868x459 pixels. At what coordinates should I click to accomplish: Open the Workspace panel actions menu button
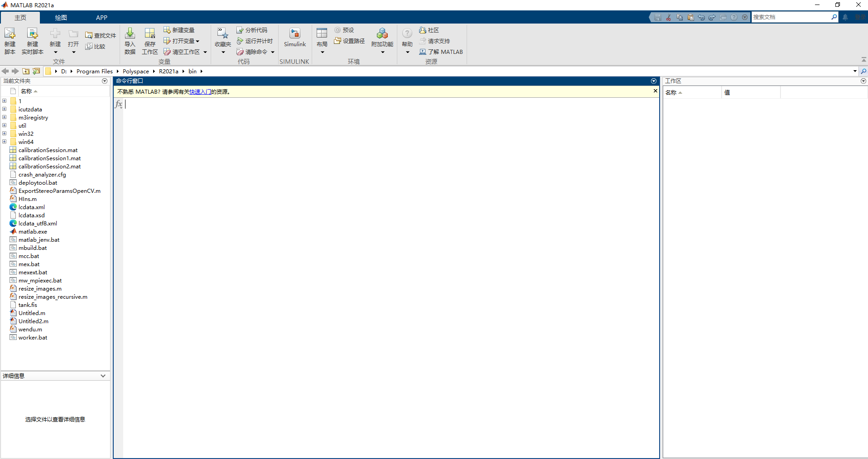[863, 81]
